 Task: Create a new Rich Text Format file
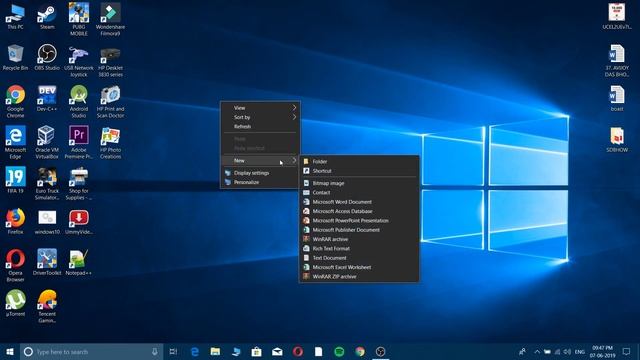pos(359,249)
